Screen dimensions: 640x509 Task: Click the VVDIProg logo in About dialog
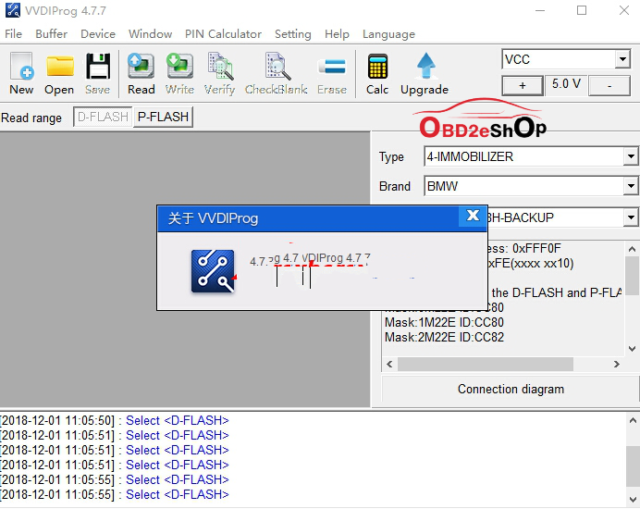[x=213, y=271]
